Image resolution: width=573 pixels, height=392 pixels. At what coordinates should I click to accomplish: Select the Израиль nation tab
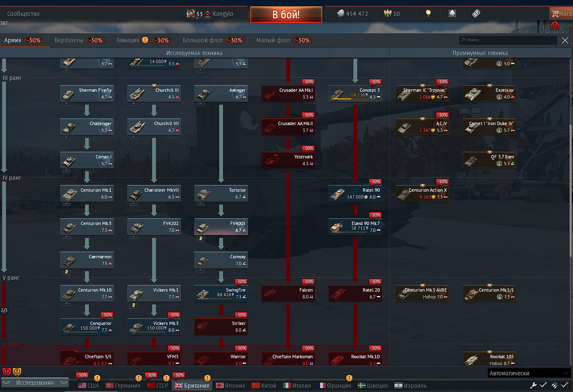[411, 386]
